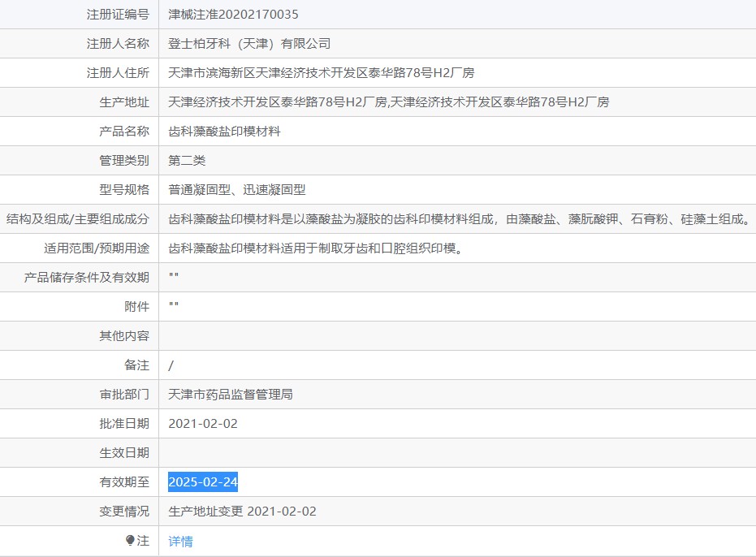The width and height of the screenshot is (756, 557).
Task: Select the composition description in 结构及组成 row
Action: (x=460, y=219)
